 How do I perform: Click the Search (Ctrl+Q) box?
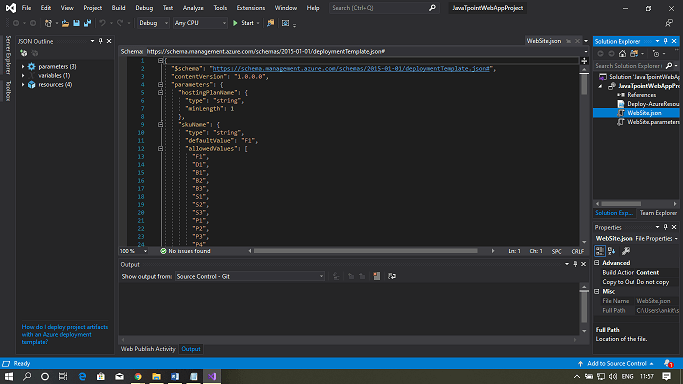[383, 8]
